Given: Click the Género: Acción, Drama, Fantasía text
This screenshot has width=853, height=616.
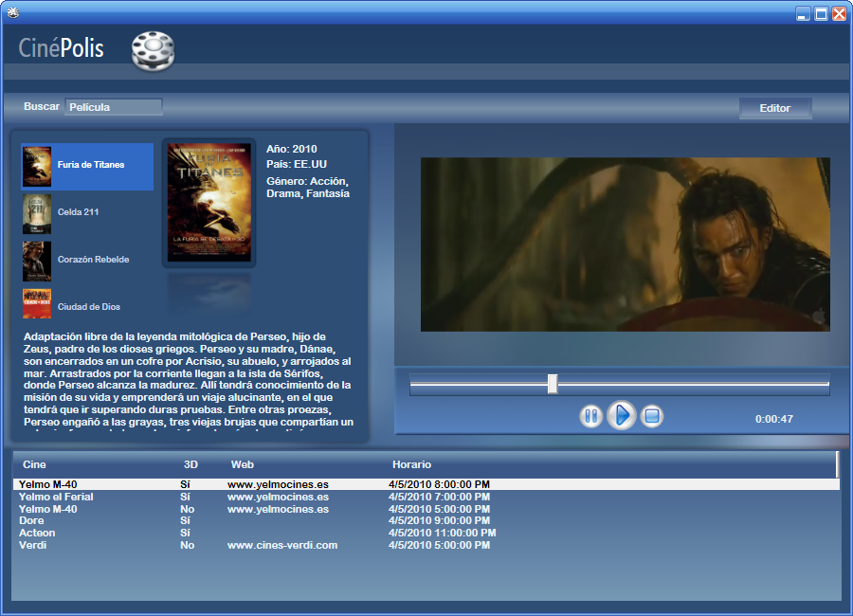Looking at the screenshot, I should click(x=308, y=188).
